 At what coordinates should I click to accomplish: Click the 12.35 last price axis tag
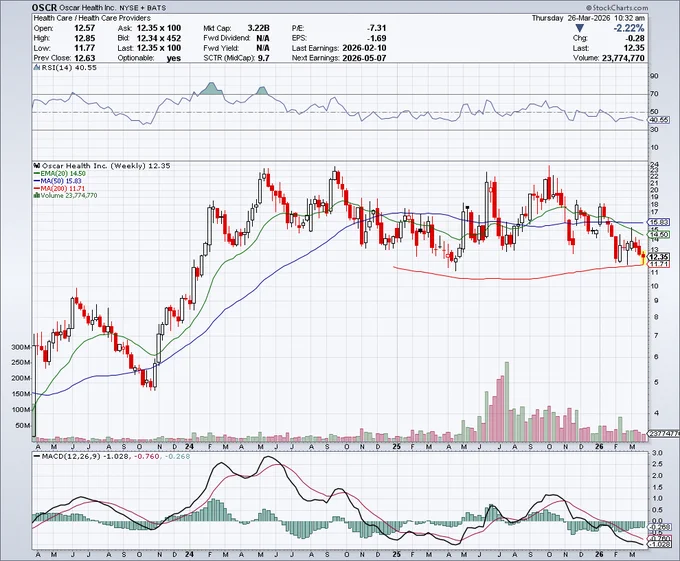click(660, 257)
